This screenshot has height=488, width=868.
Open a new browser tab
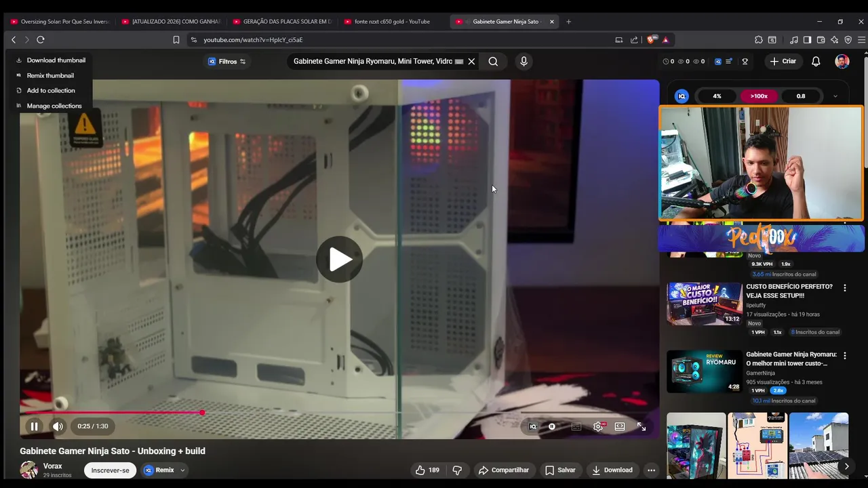568,22
